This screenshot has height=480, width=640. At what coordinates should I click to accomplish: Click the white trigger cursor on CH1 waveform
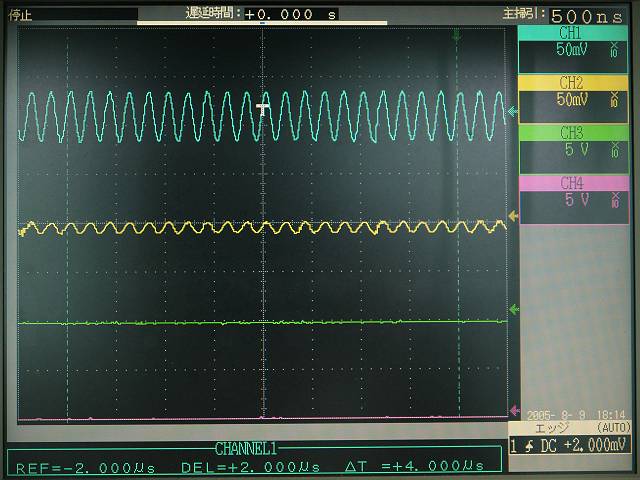tap(264, 108)
